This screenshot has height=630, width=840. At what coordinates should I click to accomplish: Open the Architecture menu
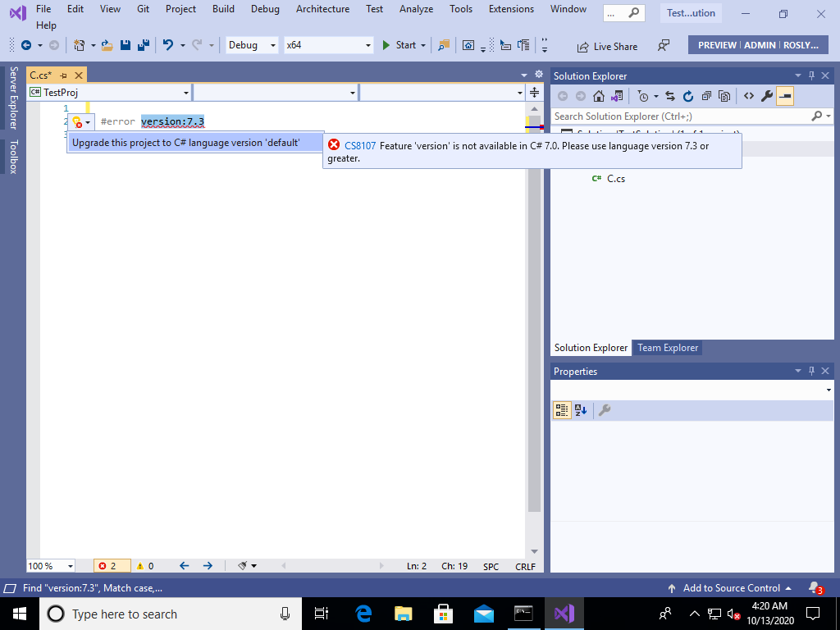tap(322, 9)
